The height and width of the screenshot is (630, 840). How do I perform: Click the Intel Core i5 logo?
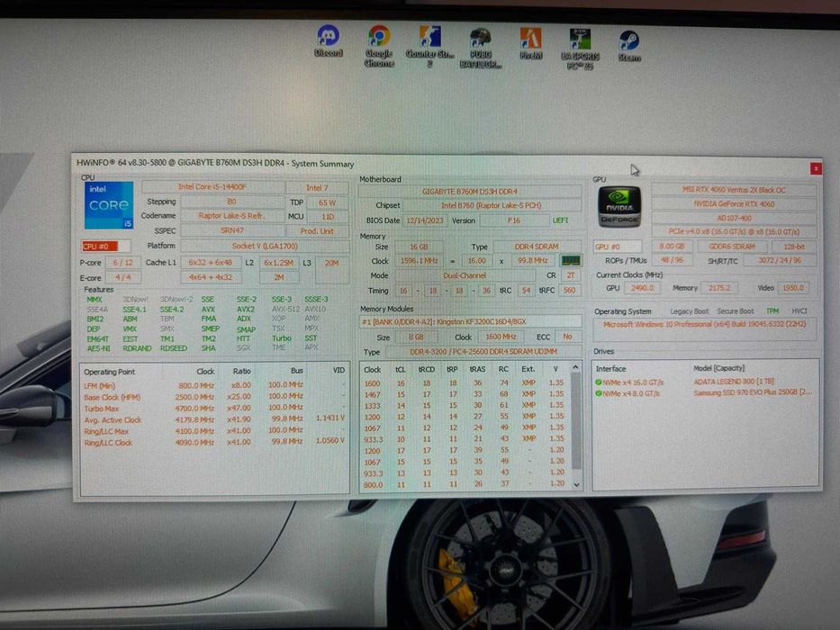click(109, 205)
